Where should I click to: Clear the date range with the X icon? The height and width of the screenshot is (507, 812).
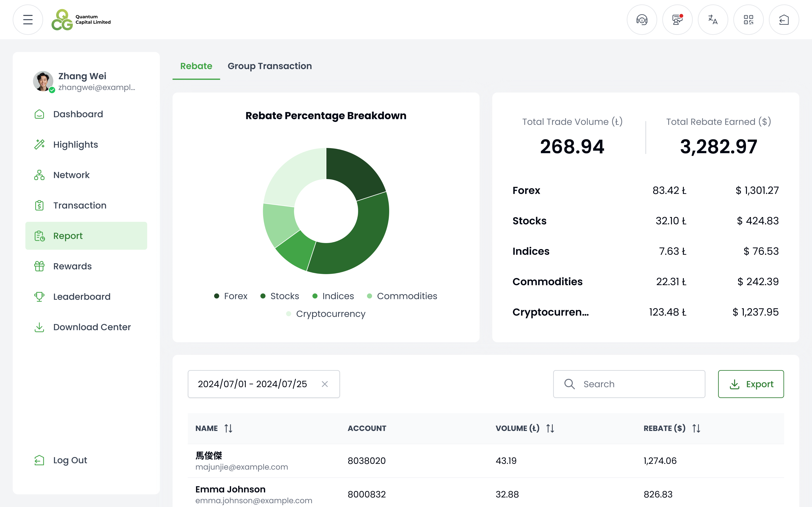pyautogui.click(x=325, y=384)
